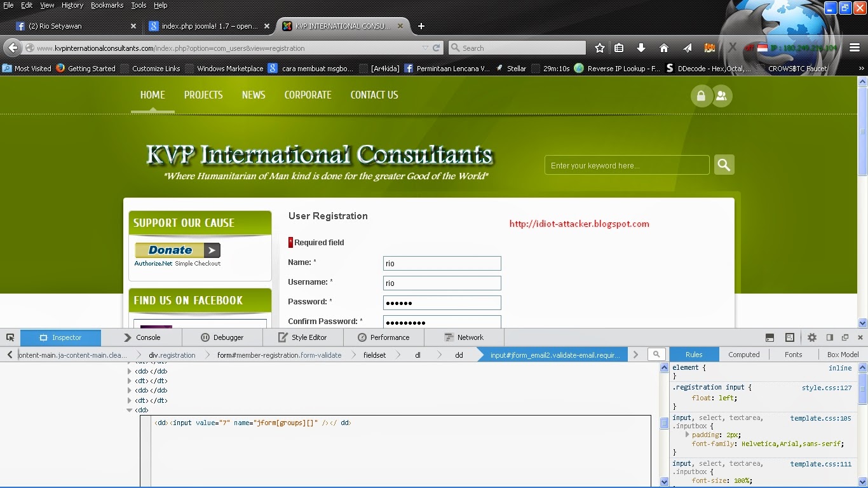Open the File menu
This screenshot has height=488, width=868.
pyautogui.click(x=8, y=5)
